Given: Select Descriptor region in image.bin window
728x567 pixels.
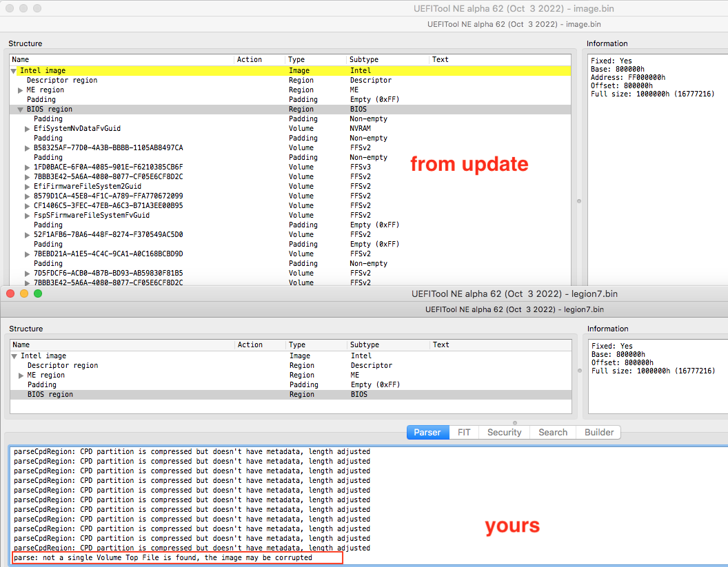Looking at the screenshot, I should tap(290, 81).
